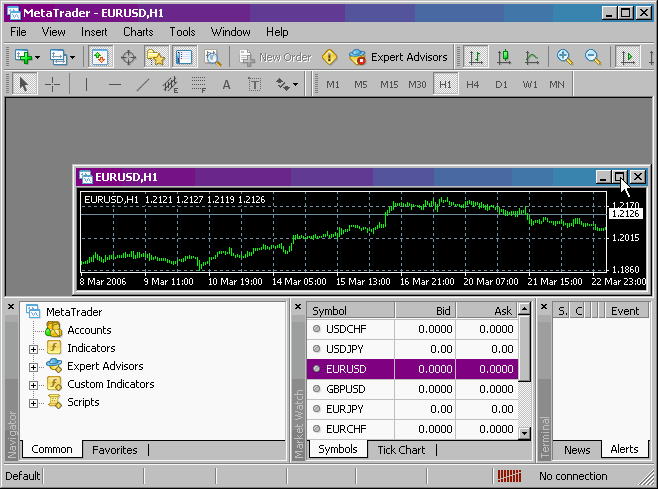Switch chart to M5 timeframe

[x=360, y=84]
